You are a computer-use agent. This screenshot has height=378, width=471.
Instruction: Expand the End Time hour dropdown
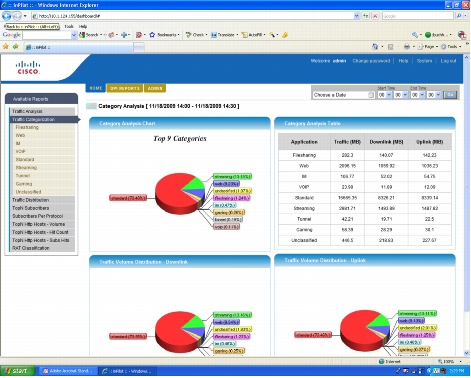click(422, 95)
